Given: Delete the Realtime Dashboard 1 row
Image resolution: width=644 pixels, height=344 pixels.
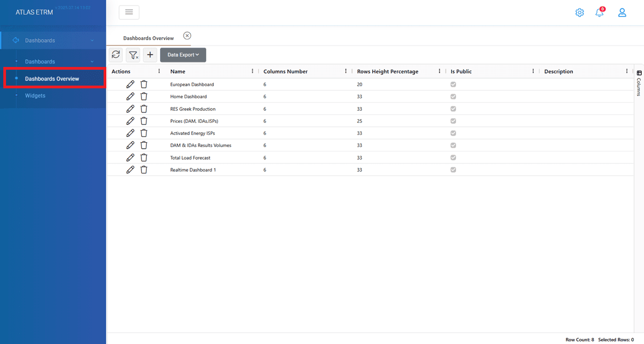Looking at the screenshot, I should pyautogui.click(x=144, y=170).
